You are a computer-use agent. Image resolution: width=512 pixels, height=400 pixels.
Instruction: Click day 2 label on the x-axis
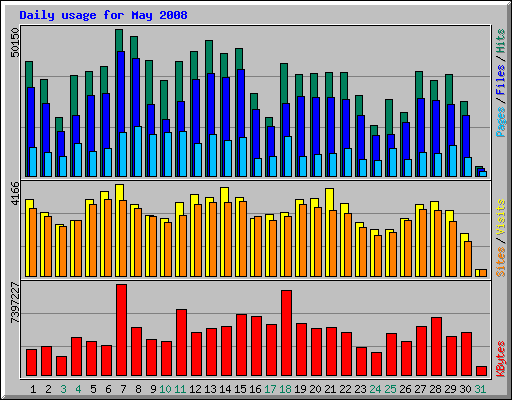point(48,389)
